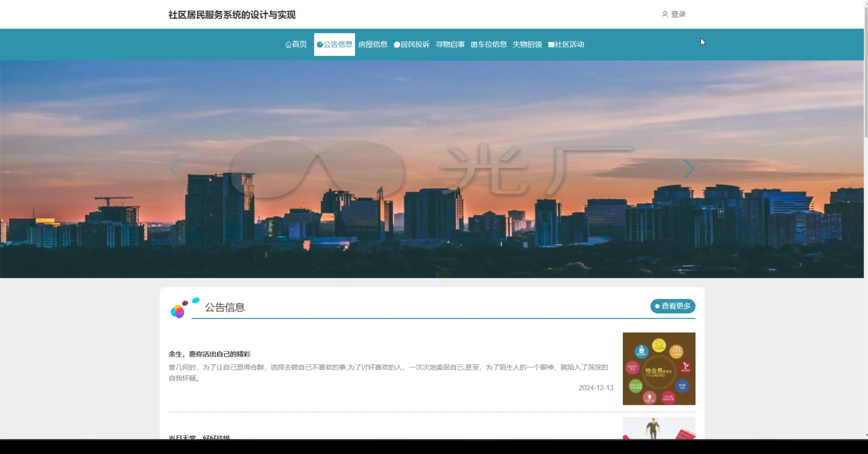868x454 pixels.
Task: Click the second announcement thumbnail image
Action: [x=659, y=428]
